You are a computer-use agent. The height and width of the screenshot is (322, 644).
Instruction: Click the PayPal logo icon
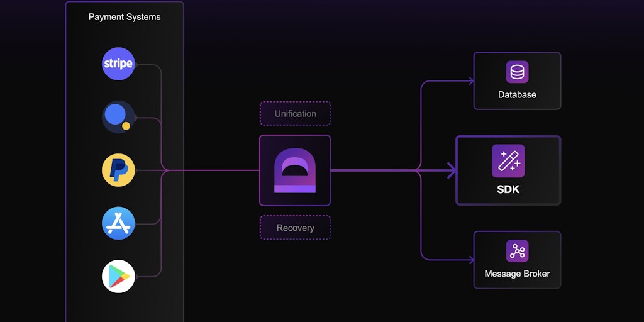(x=118, y=170)
